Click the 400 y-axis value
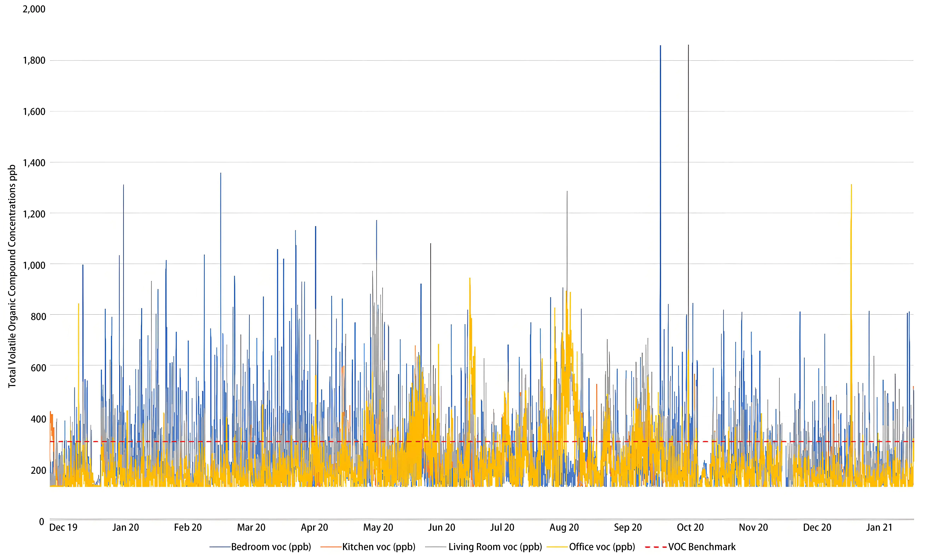Image resolution: width=934 pixels, height=560 pixels. (38, 419)
